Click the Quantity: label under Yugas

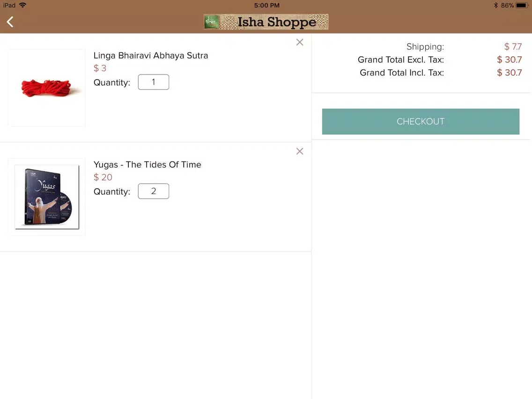(112, 192)
